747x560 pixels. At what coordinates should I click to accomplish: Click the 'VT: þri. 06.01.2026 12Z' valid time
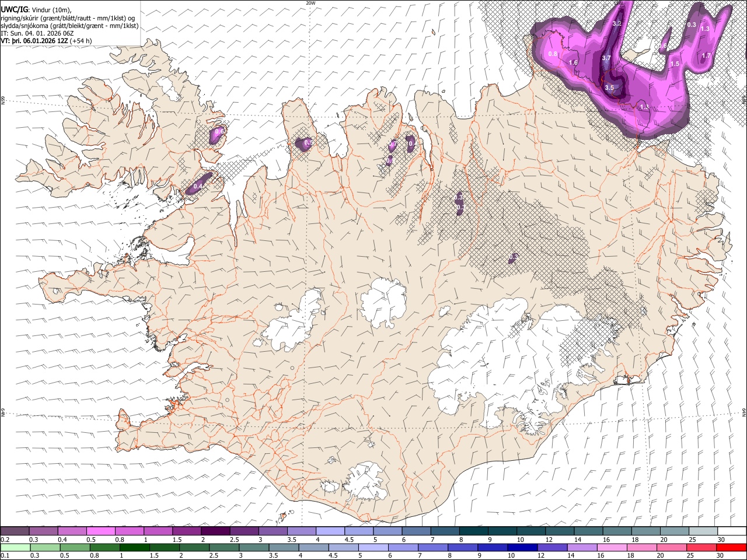(34, 41)
